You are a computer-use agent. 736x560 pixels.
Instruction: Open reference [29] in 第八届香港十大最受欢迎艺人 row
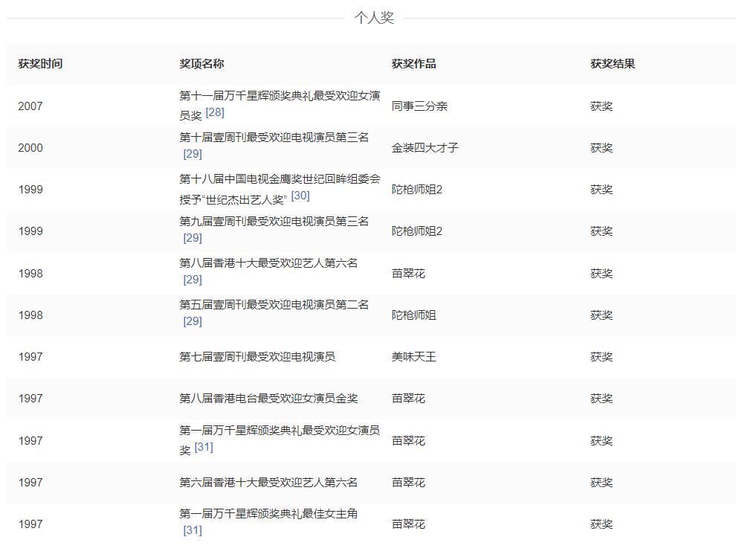click(x=193, y=280)
